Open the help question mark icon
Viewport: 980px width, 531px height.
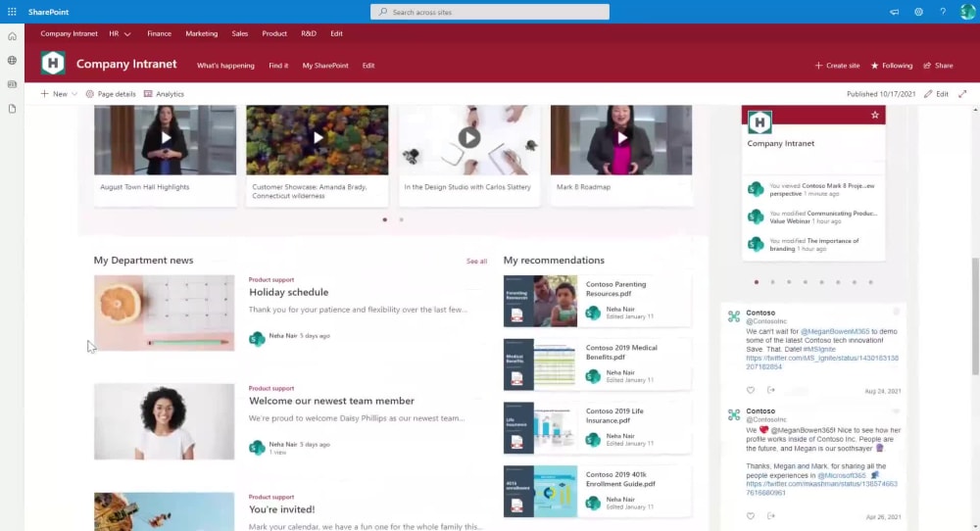coord(943,12)
